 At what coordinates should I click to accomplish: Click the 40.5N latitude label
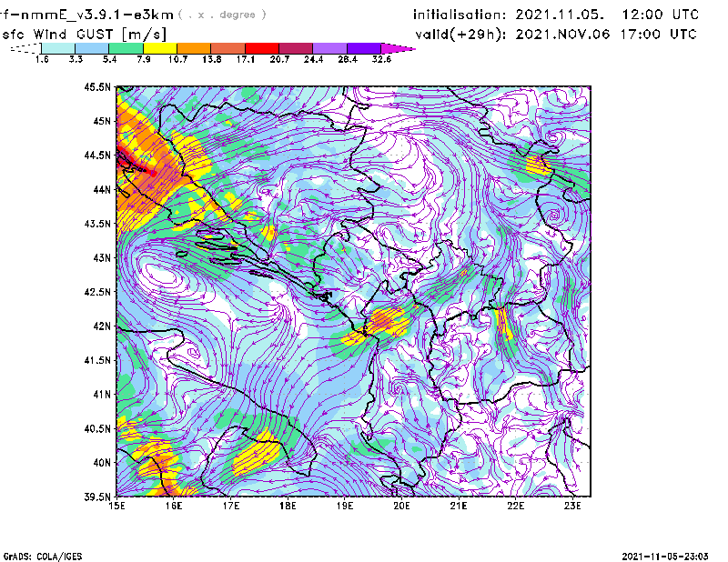tap(97, 429)
